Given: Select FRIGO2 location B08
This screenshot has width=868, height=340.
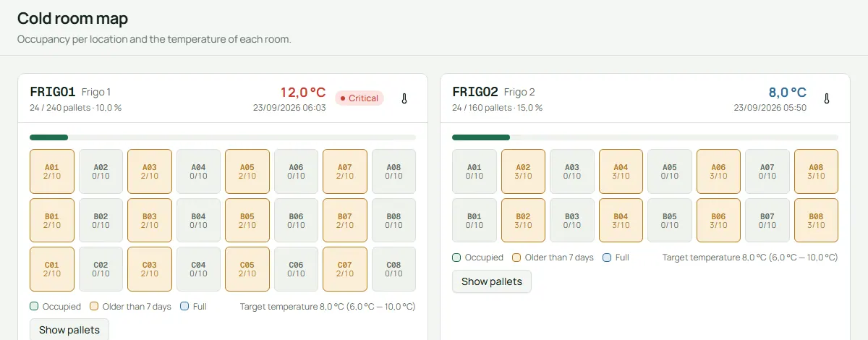Looking at the screenshot, I should click(x=816, y=220).
